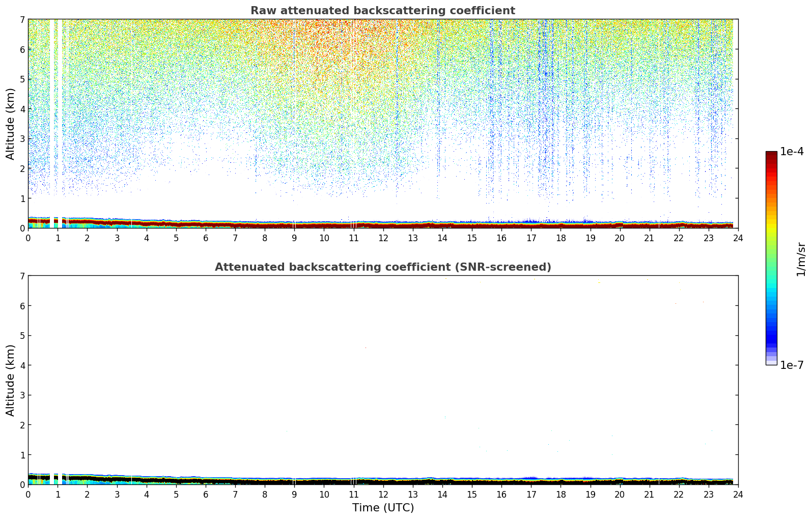Click the bottom plot x-axis tick '17'

(531, 494)
